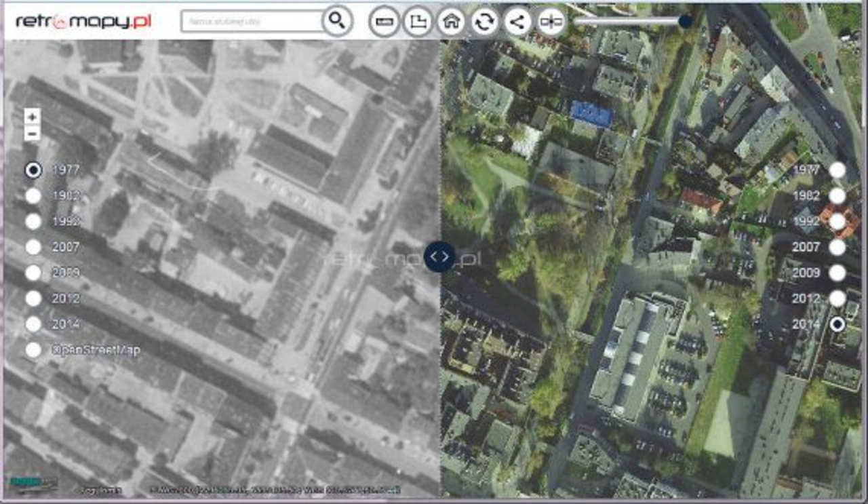Select the distance ruler measurement tool

384,22
